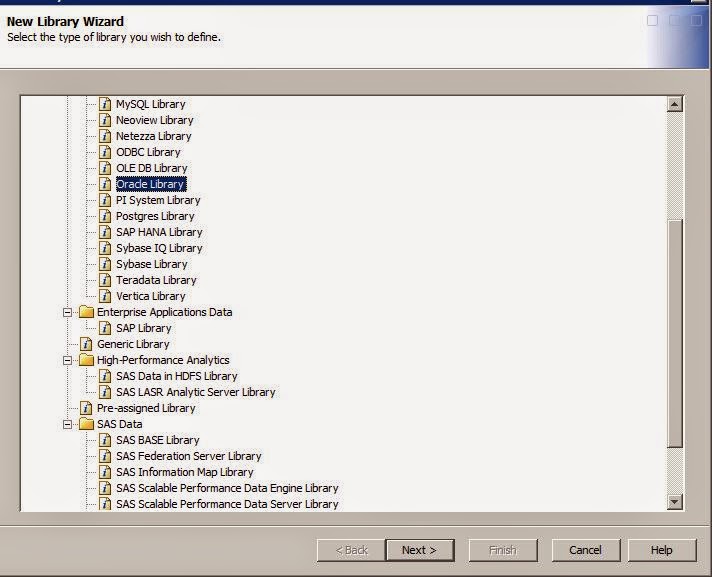Click the PI System Library icon
This screenshot has height=577, width=712.
click(105, 200)
